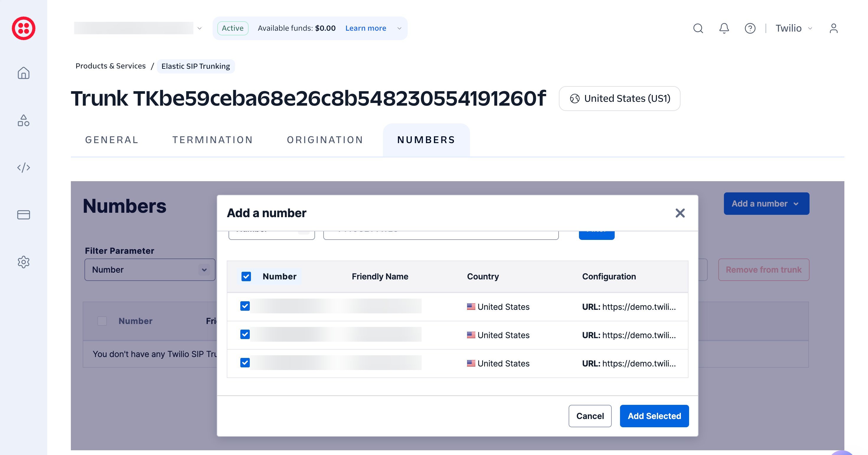Click the Add Selected button
Viewport: 868px width, 455px height.
coord(654,416)
